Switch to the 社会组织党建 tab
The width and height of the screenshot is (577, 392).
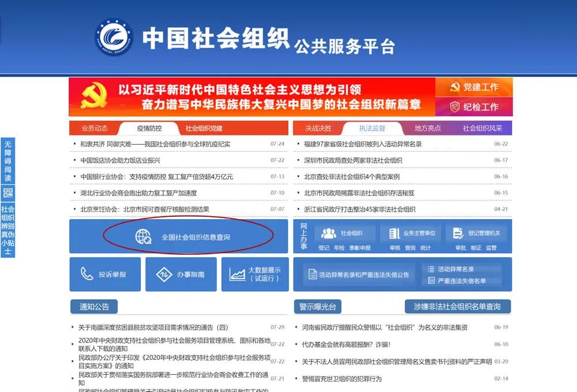pos(204,128)
